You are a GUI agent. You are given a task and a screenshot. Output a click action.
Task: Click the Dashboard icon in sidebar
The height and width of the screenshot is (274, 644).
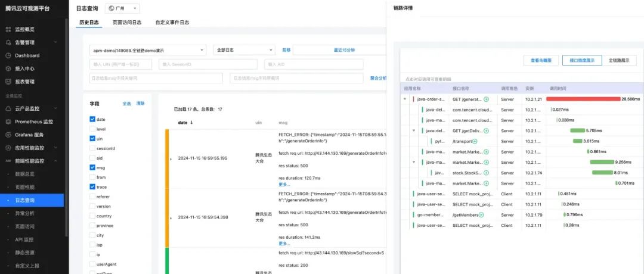coord(8,56)
